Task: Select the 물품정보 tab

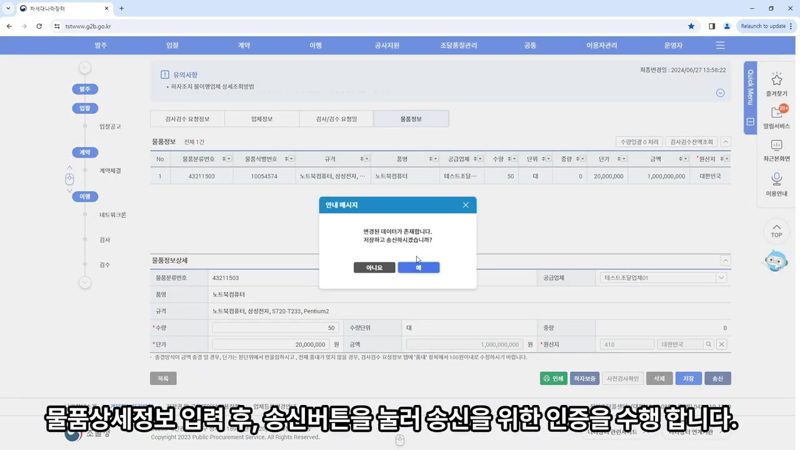Action: [411, 119]
